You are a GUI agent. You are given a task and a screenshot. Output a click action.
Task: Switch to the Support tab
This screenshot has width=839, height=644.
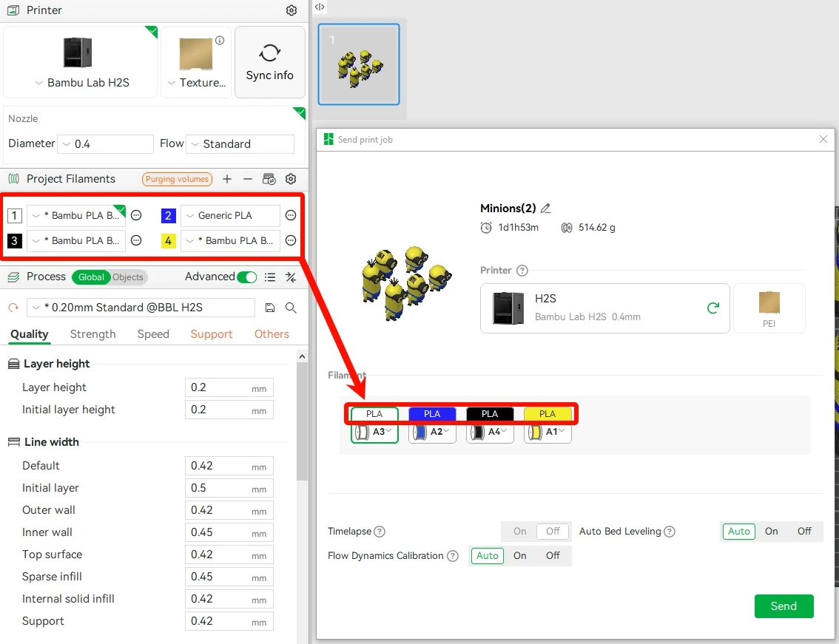tap(212, 334)
